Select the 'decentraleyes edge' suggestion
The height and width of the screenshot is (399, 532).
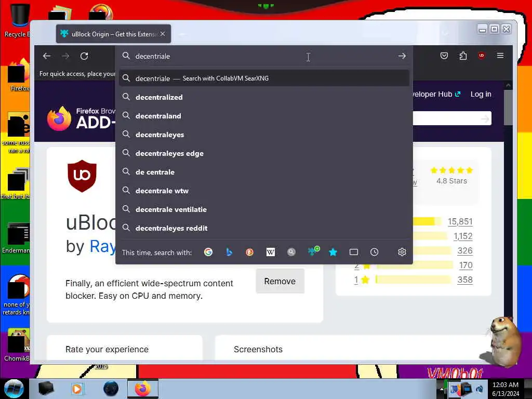coord(264,153)
